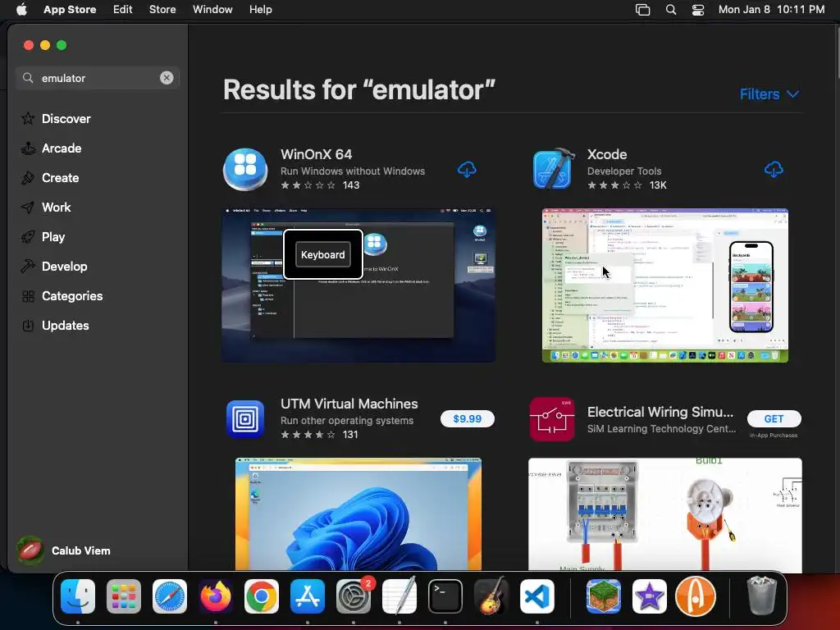Launch Firefox from the Dock
840x630 pixels.
pyautogui.click(x=216, y=596)
